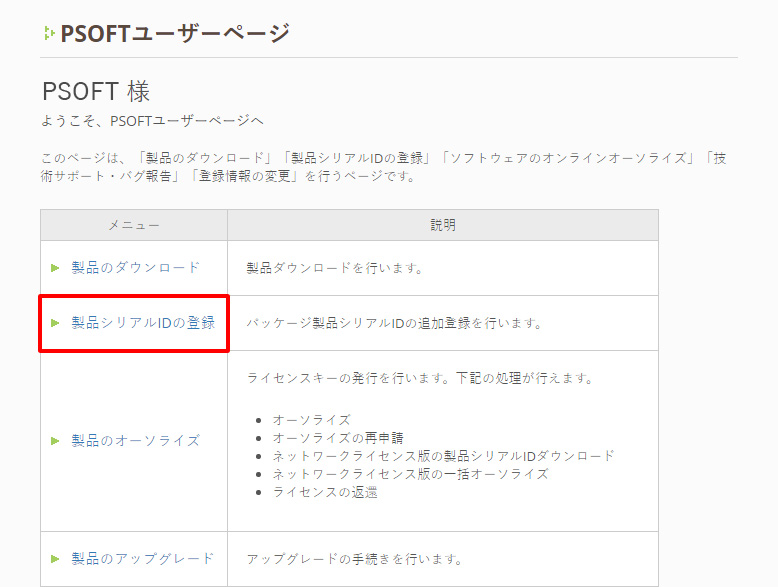
Task: Click the green arrow beside 製品のアップグレード
Action: pyautogui.click(x=56, y=559)
